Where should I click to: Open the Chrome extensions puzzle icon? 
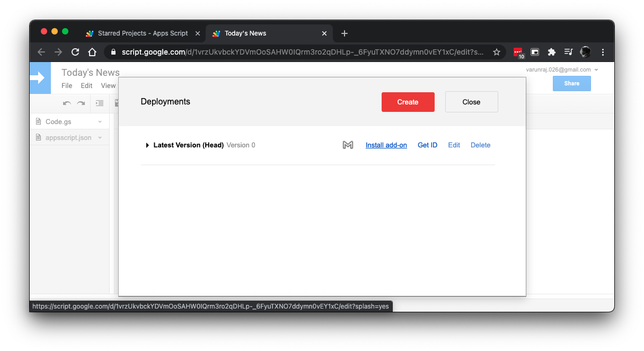552,52
